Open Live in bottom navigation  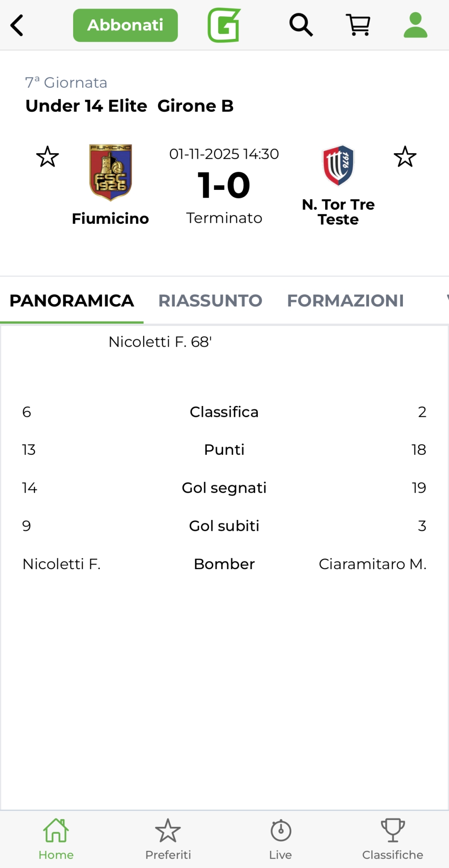tap(281, 839)
